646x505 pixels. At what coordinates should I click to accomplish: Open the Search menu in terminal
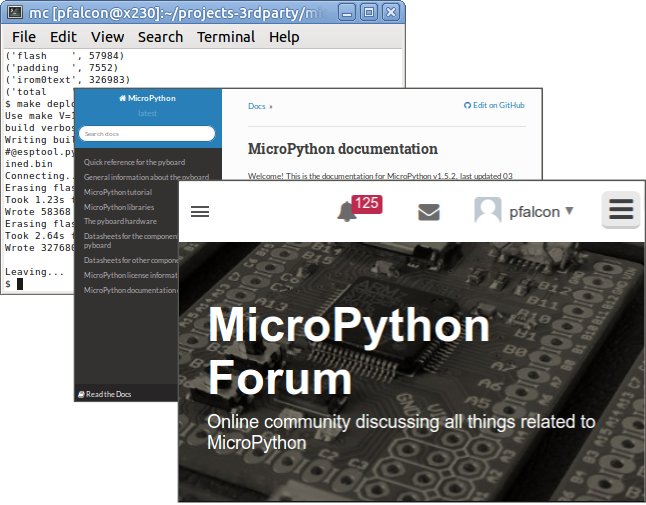[160, 37]
